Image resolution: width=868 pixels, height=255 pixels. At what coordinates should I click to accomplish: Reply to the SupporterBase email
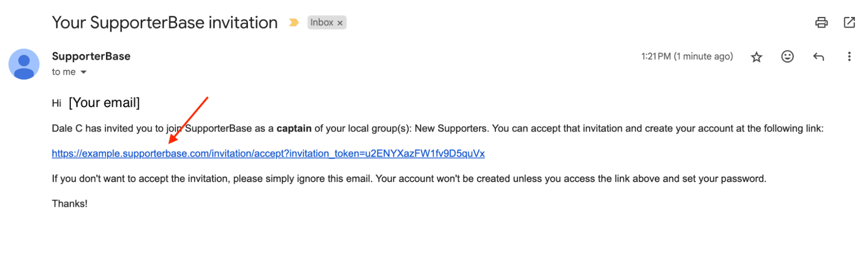(818, 57)
